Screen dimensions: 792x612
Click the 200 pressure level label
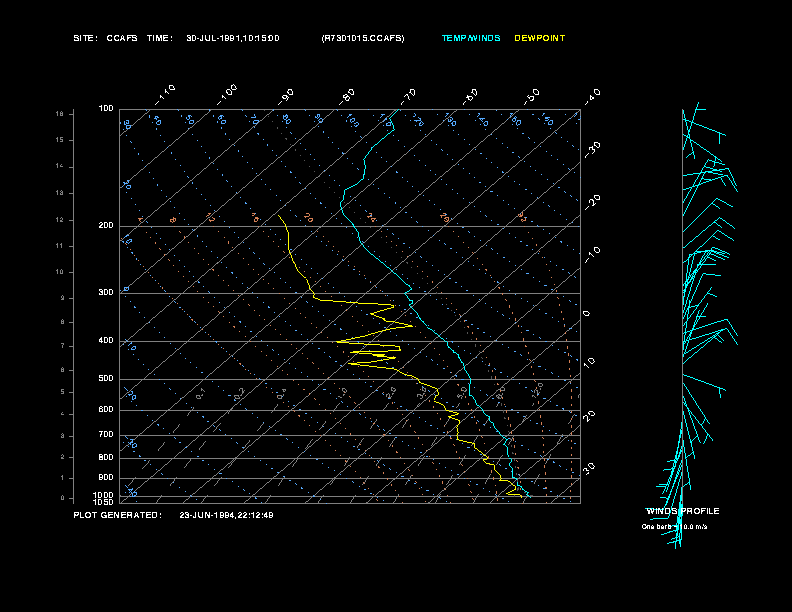coord(106,226)
